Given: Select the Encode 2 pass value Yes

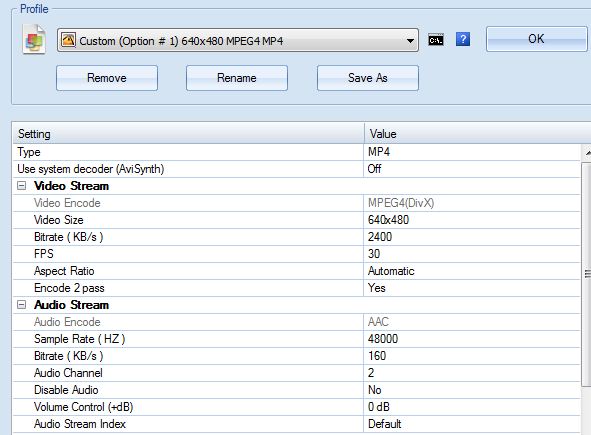Looking at the screenshot, I should [x=377, y=288].
